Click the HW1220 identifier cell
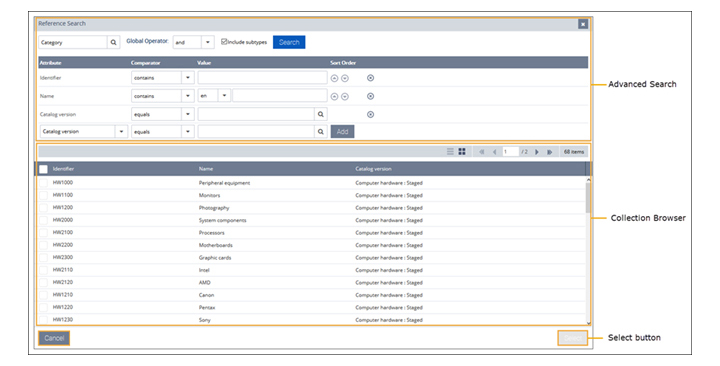Screen dimensions: 720x366 62,307
